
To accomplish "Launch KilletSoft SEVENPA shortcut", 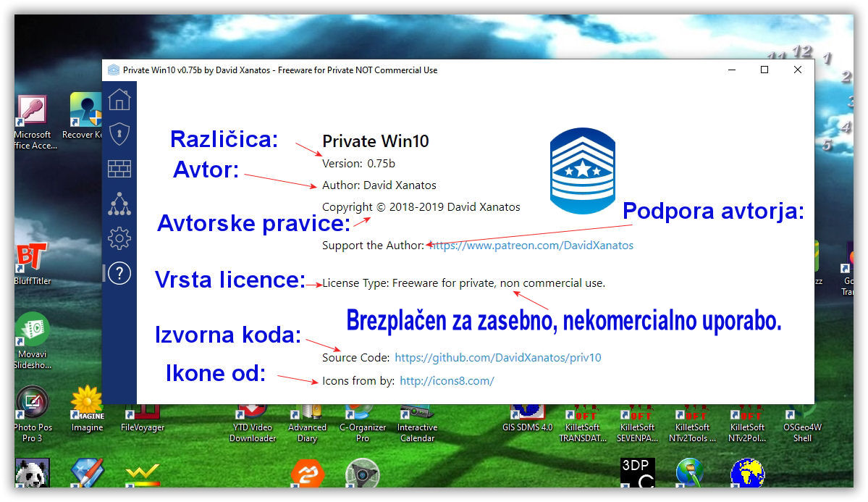I will (637, 424).
